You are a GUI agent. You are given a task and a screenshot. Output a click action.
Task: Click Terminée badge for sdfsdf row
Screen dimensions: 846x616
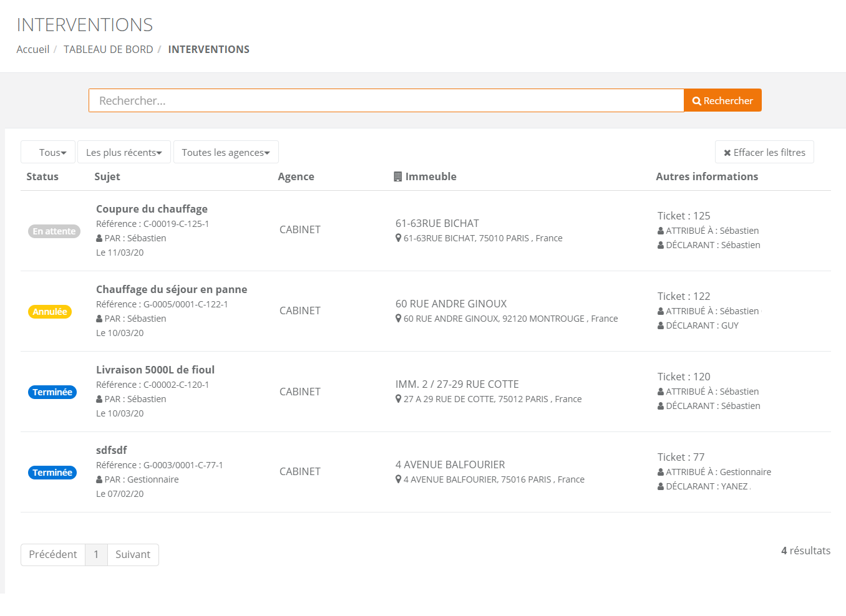click(52, 473)
